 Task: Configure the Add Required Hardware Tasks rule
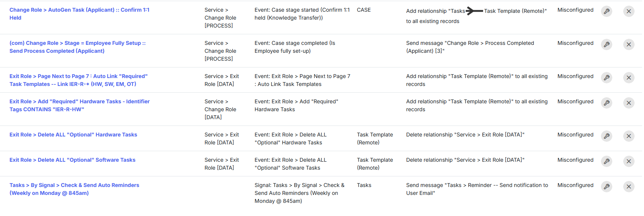tap(607, 103)
